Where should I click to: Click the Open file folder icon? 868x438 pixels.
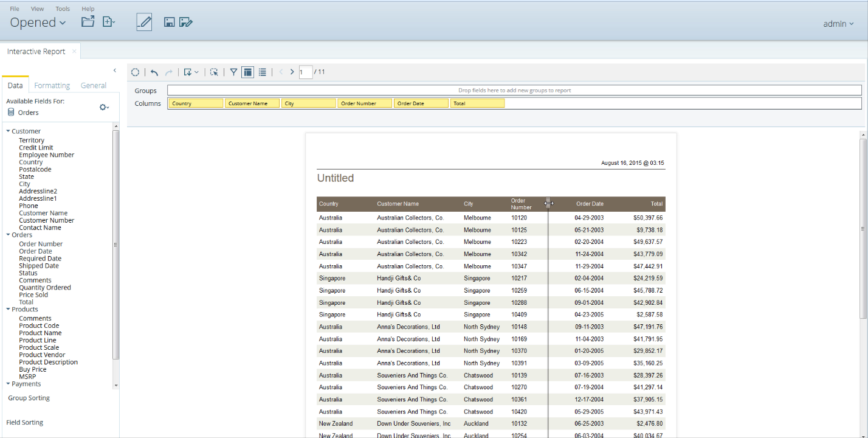click(x=88, y=22)
